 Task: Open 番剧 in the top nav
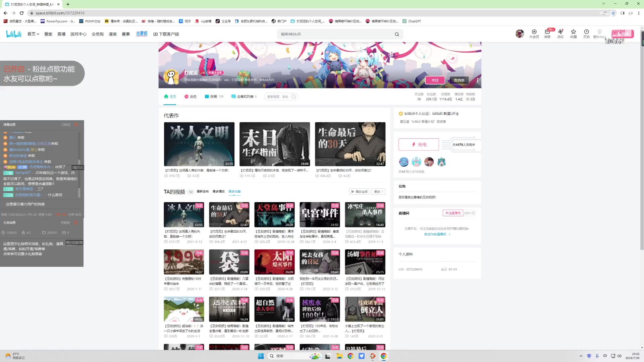click(x=48, y=34)
